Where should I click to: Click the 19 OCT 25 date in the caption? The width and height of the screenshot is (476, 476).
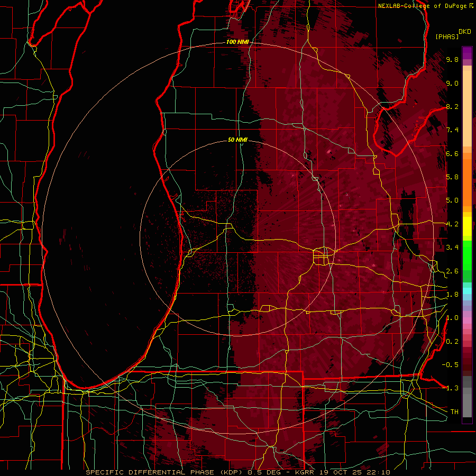tap(342, 472)
